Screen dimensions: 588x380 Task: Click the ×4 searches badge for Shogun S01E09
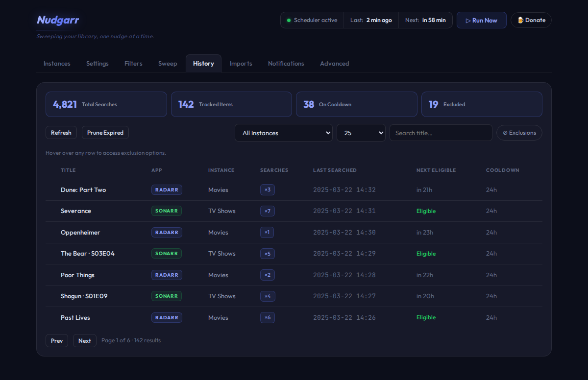tap(268, 296)
